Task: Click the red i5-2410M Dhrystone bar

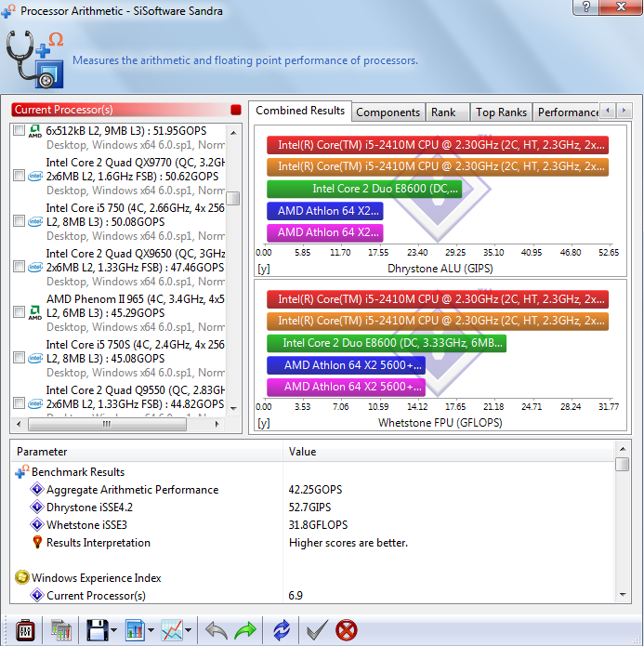Action: [438, 145]
